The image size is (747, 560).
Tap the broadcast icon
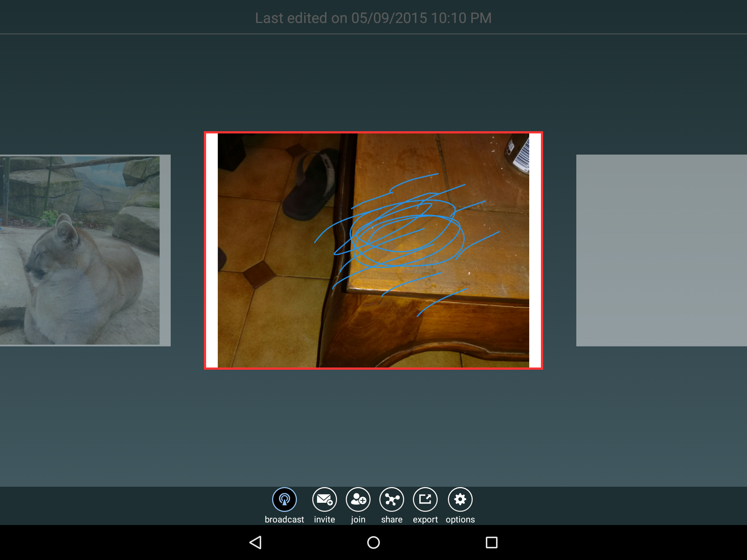pyautogui.click(x=285, y=499)
